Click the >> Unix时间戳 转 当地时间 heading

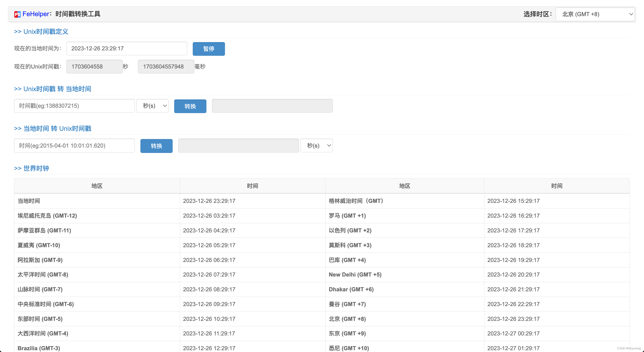tap(53, 89)
